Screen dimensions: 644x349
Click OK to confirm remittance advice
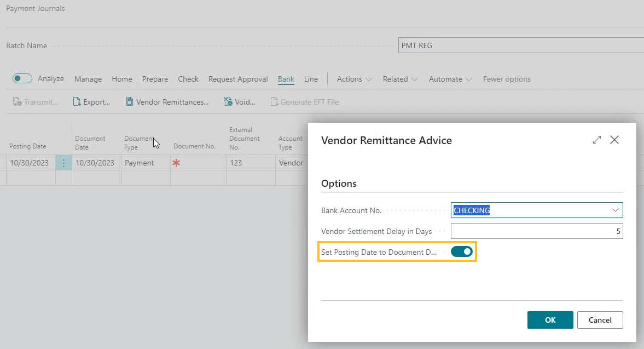[x=550, y=320]
